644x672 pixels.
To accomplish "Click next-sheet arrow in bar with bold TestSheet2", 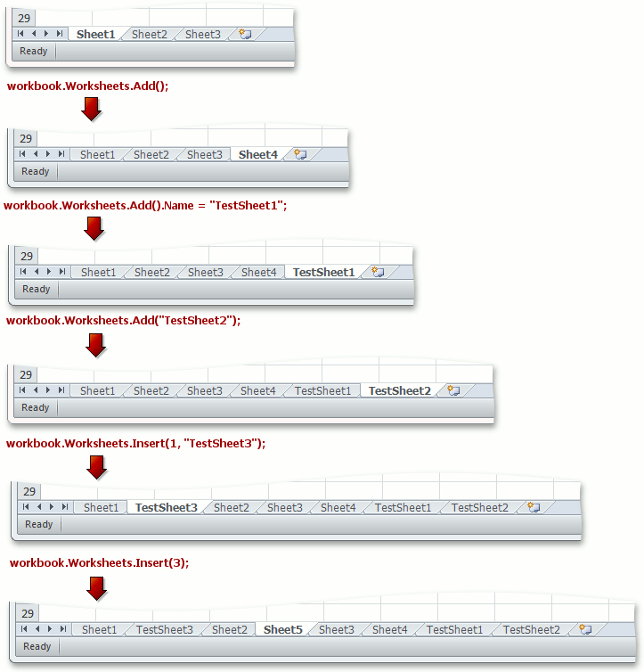I will point(48,389).
